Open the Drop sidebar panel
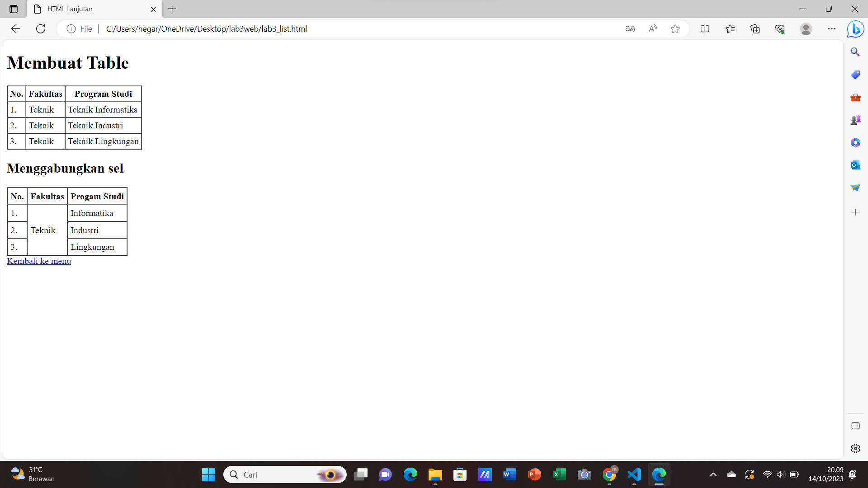The width and height of the screenshot is (868, 488). coord(855,187)
